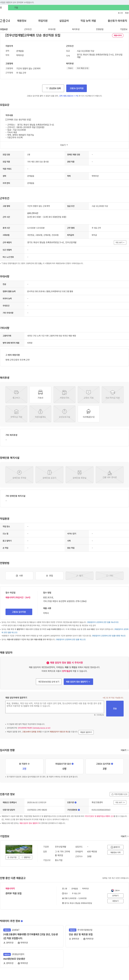Click the 개인정보보호법 상세 보기 button
129x980 pixels.
[49, 682]
